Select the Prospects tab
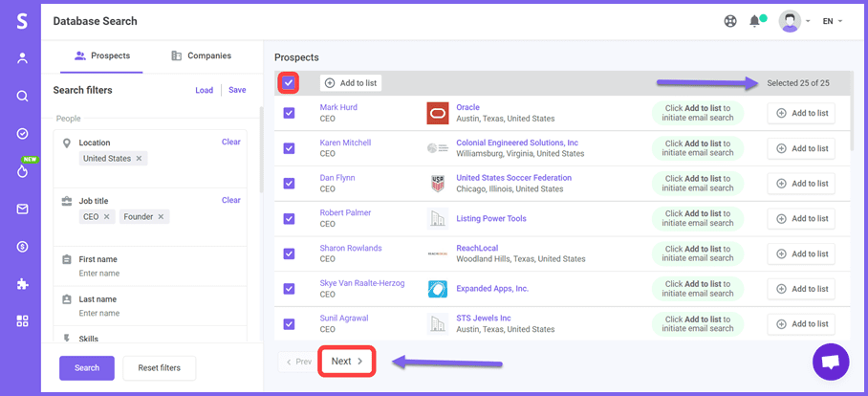 click(101, 55)
